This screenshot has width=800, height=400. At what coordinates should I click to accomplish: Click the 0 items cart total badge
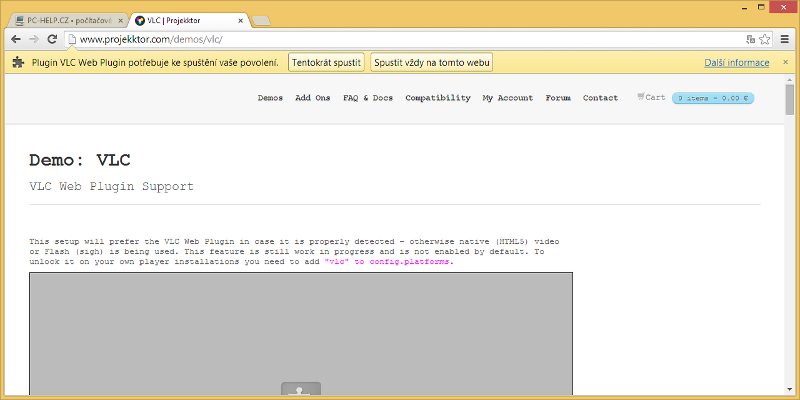coord(713,98)
